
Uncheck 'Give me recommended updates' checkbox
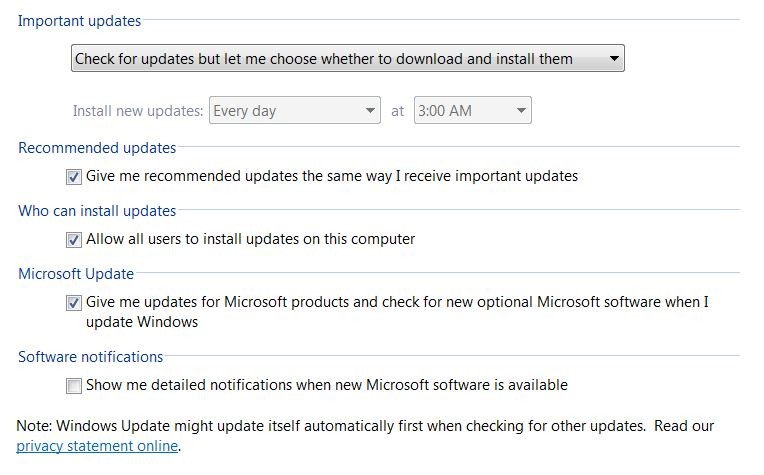click(x=74, y=177)
